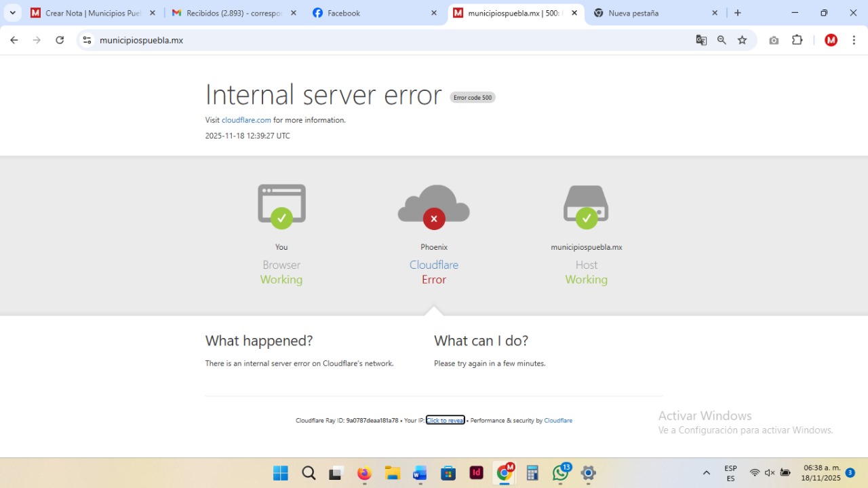Launch Adobe InDesign from the taskbar

[x=477, y=473]
